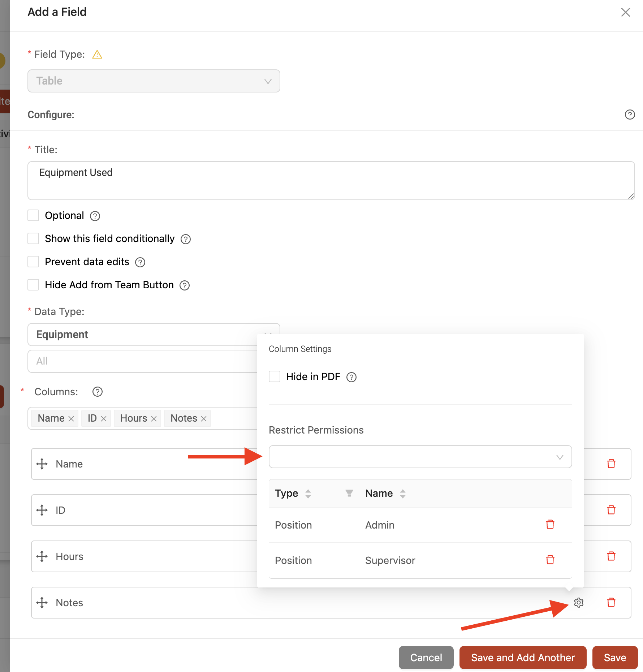Expand the Field Type Table dropdown

pyautogui.click(x=154, y=81)
